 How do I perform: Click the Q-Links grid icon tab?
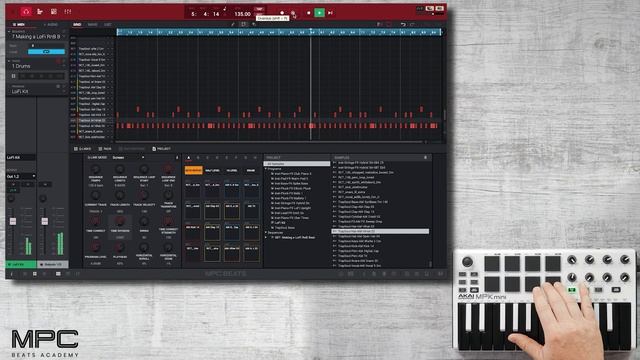(x=76, y=149)
